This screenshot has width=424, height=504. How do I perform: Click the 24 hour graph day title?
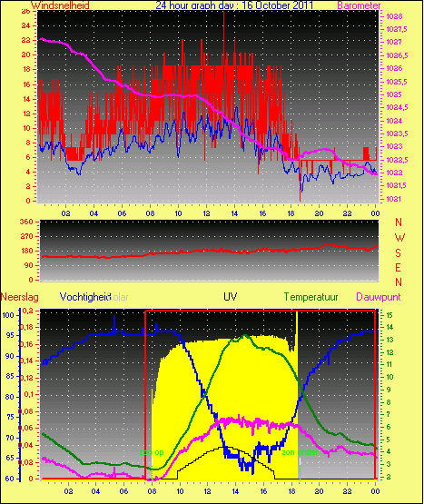point(234,5)
